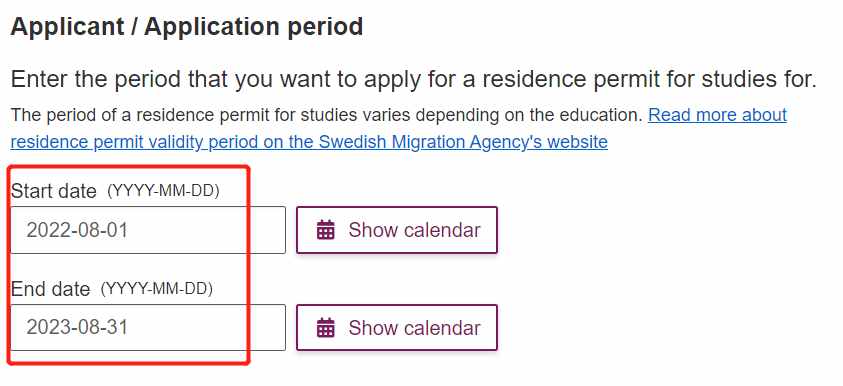Open the "Read more about" link text
This screenshot has width=843, height=386.
click(x=717, y=115)
